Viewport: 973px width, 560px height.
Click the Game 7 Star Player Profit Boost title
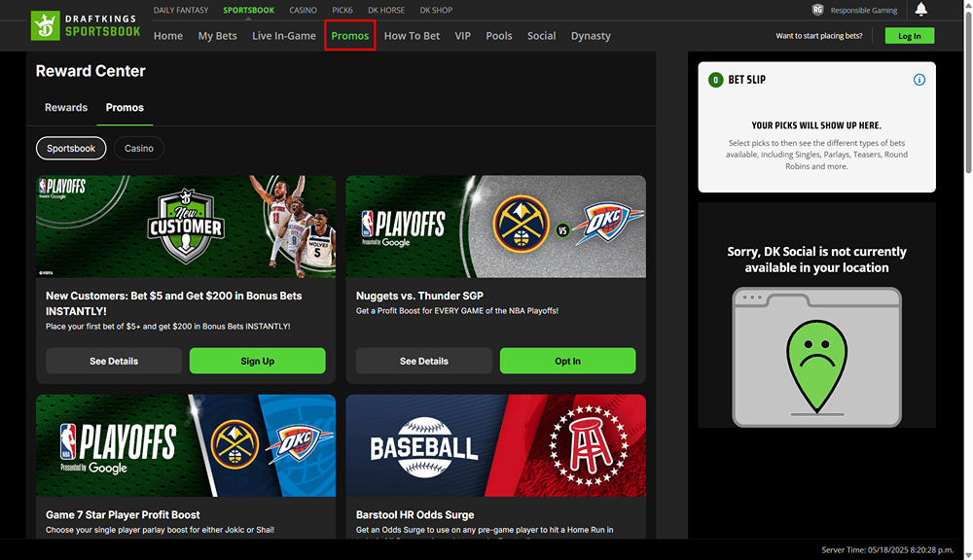click(123, 514)
